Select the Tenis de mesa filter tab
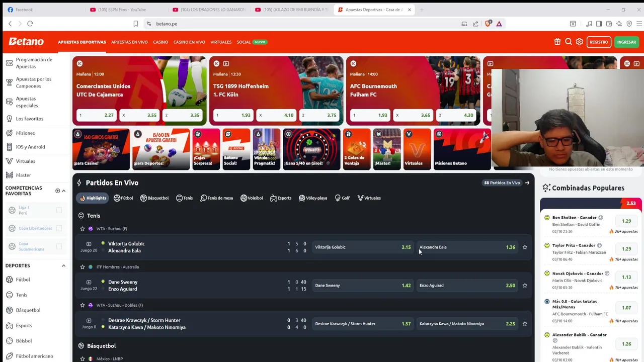644x362 pixels. pyautogui.click(x=216, y=198)
